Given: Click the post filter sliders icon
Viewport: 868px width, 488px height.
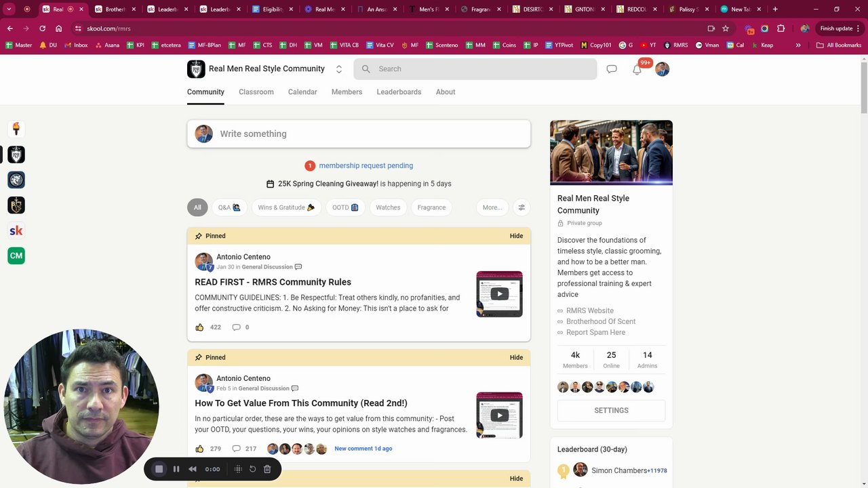Looking at the screenshot, I should 521,207.
